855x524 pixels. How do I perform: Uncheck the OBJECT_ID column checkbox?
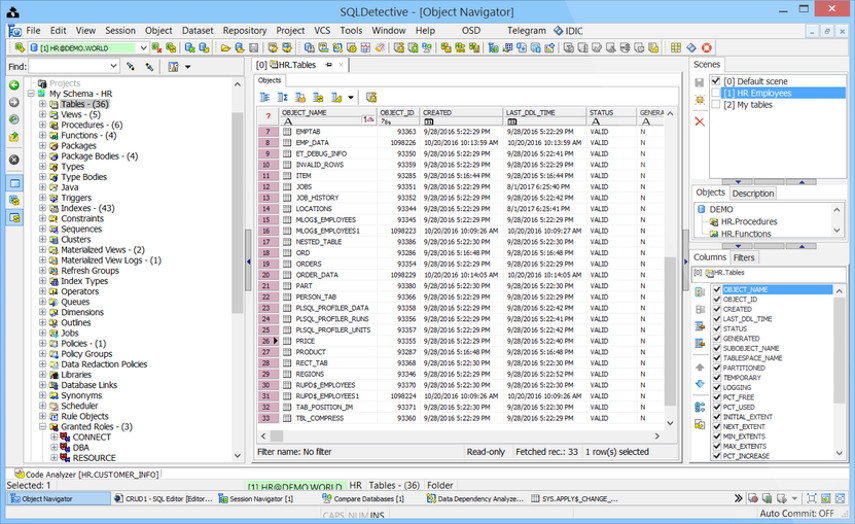[x=717, y=299]
